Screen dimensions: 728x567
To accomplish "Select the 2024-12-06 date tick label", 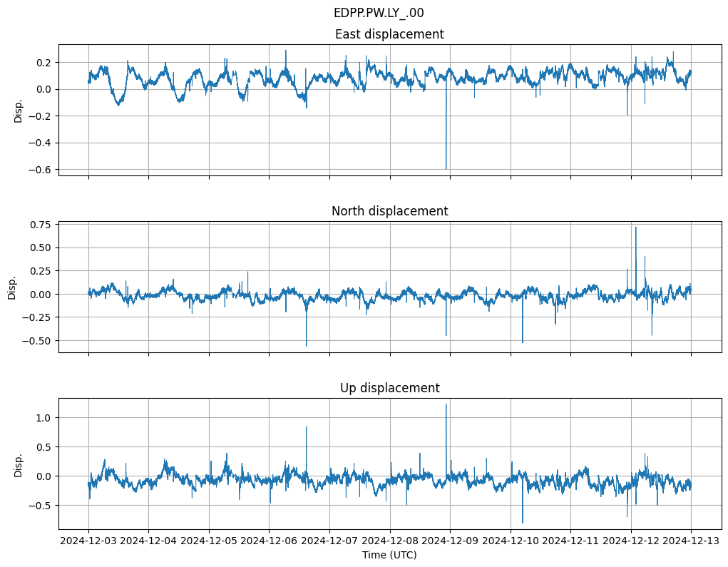I will point(270,541).
